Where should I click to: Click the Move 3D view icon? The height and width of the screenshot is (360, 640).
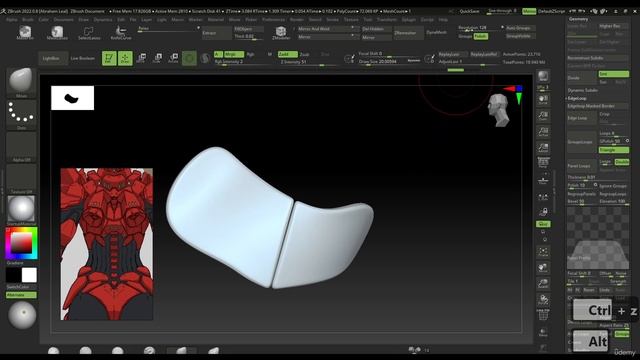point(543,268)
